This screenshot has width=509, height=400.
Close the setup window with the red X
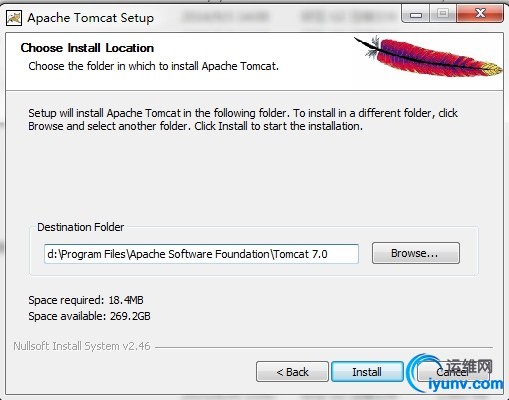click(480, 14)
